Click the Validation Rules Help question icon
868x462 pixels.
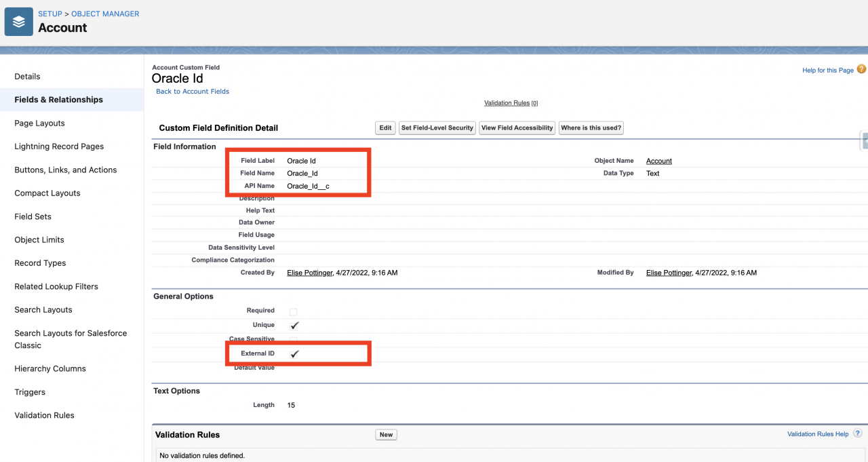[x=857, y=434]
